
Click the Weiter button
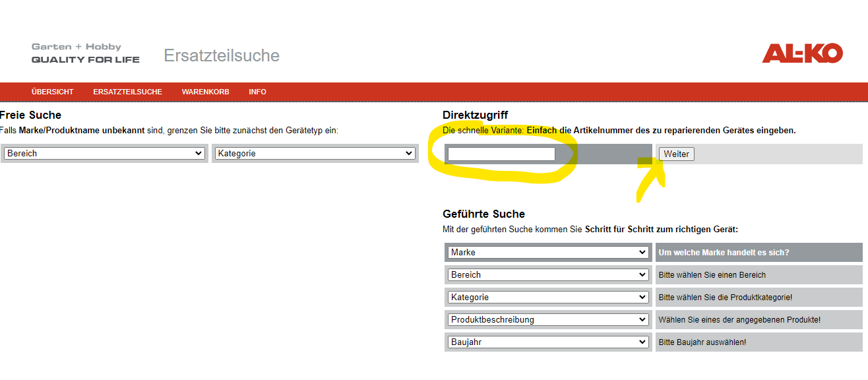point(676,154)
